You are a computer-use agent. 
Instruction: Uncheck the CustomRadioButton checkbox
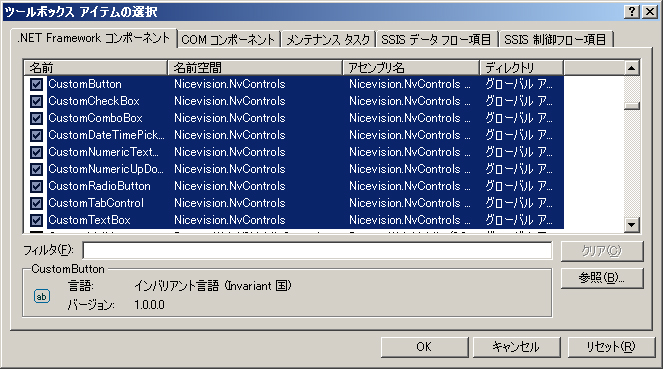click(x=36, y=186)
